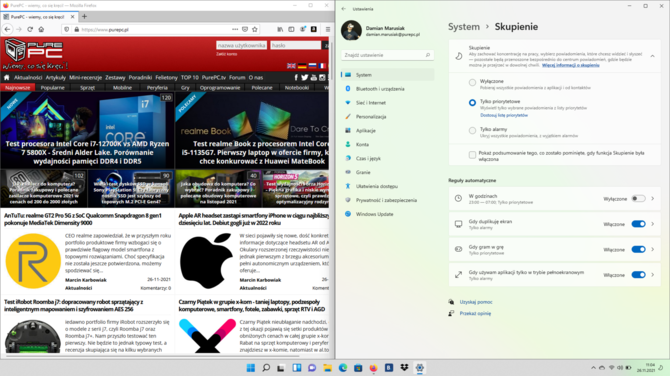The image size is (670, 376).
Task: Open the realme Book test thumbnail
Action: [252, 130]
